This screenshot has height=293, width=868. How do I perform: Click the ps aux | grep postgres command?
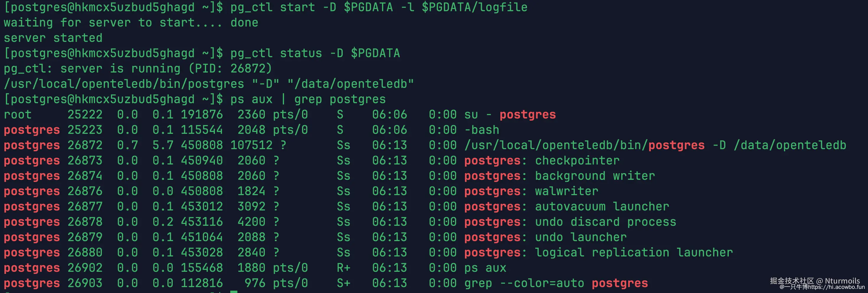coord(308,99)
